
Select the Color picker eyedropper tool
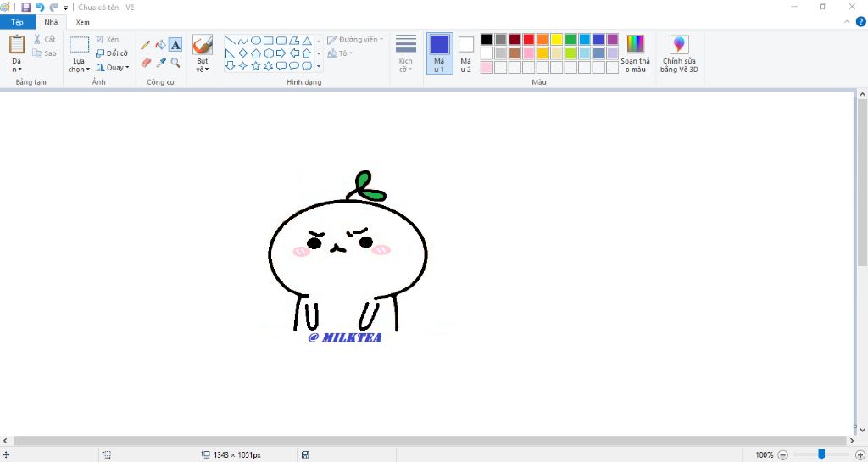coord(160,63)
